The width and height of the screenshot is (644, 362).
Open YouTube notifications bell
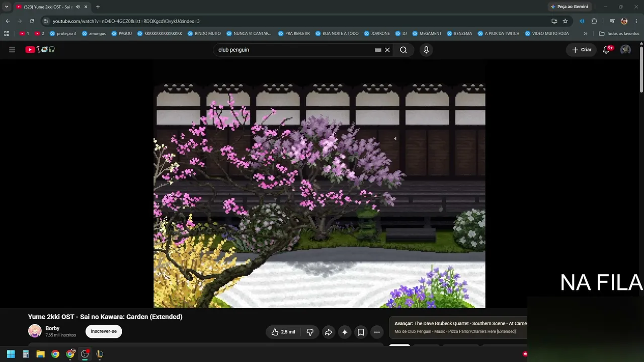coord(606,50)
